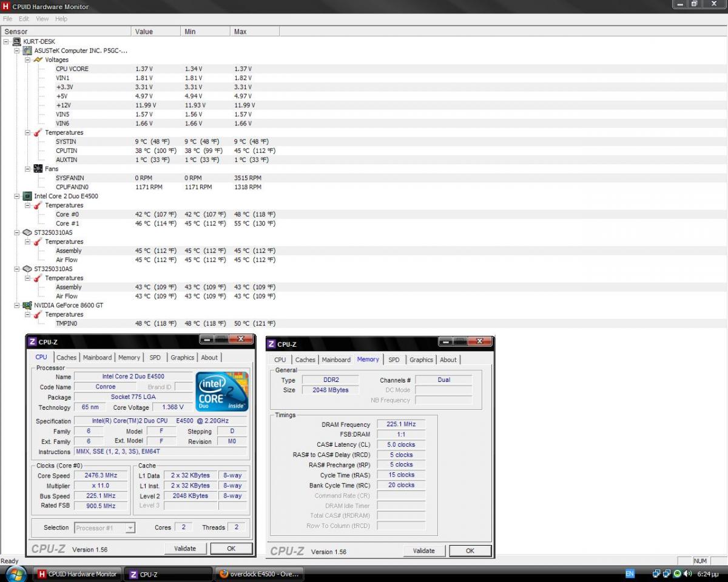This screenshot has height=582, width=728.
Task: Open SPD tab in the CPU-Z memory window
Action: [x=394, y=360]
